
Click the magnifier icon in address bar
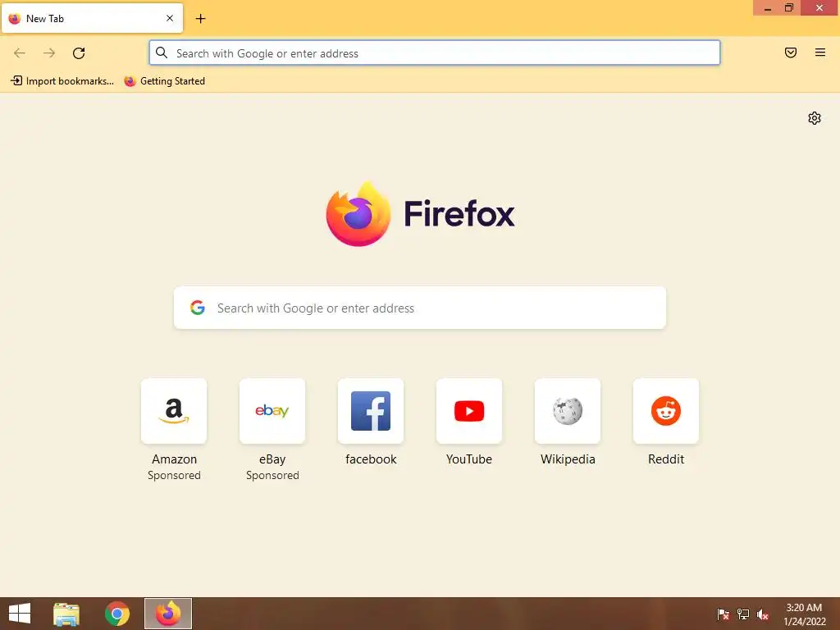pos(162,52)
